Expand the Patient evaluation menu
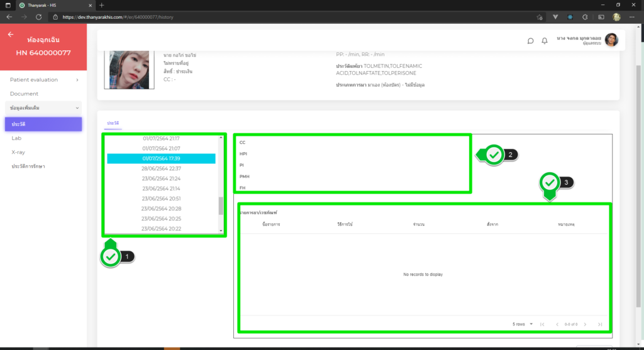 [x=43, y=80]
